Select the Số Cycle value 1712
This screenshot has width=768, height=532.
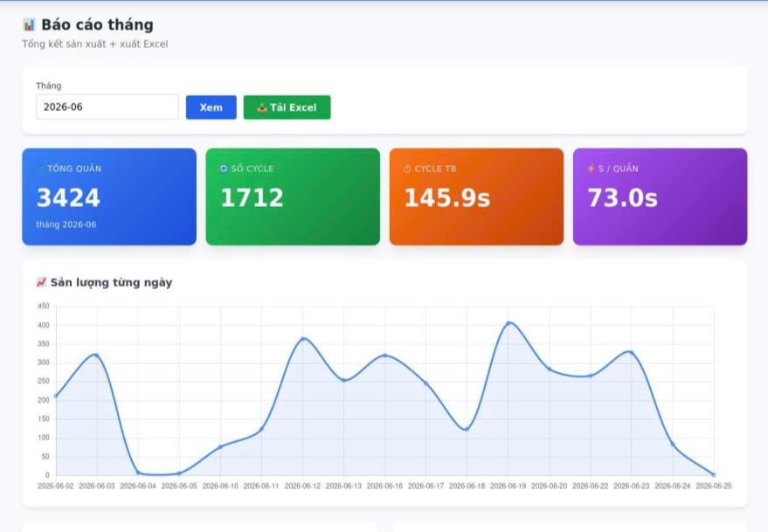tap(253, 198)
